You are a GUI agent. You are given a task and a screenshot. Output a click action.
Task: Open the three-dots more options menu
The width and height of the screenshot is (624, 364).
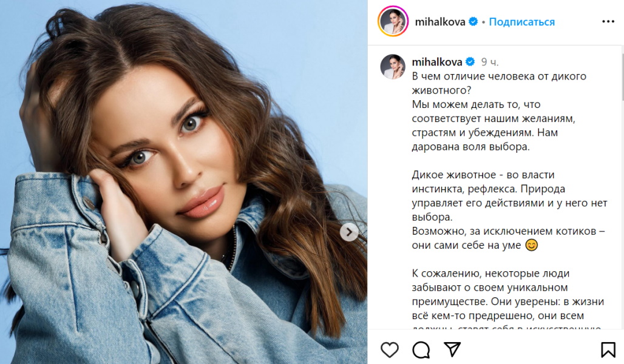click(x=608, y=21)
